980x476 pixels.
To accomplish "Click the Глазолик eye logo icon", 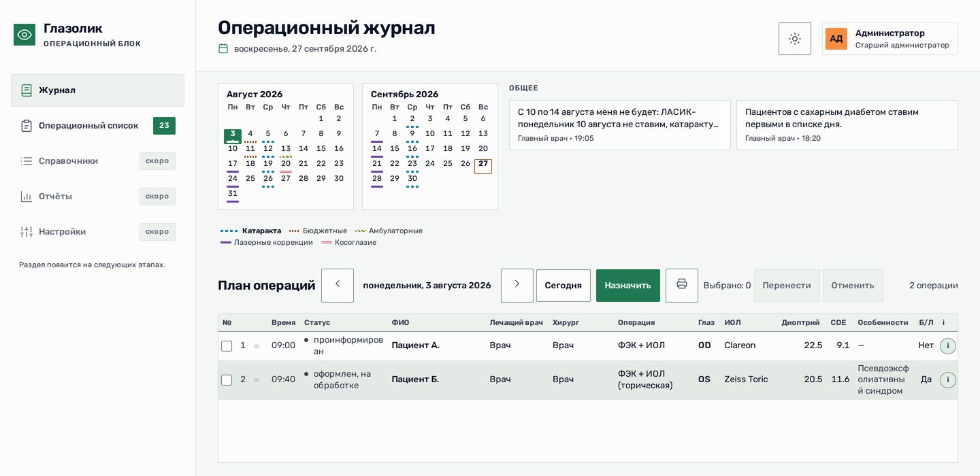I will click(x=24, y=35).
